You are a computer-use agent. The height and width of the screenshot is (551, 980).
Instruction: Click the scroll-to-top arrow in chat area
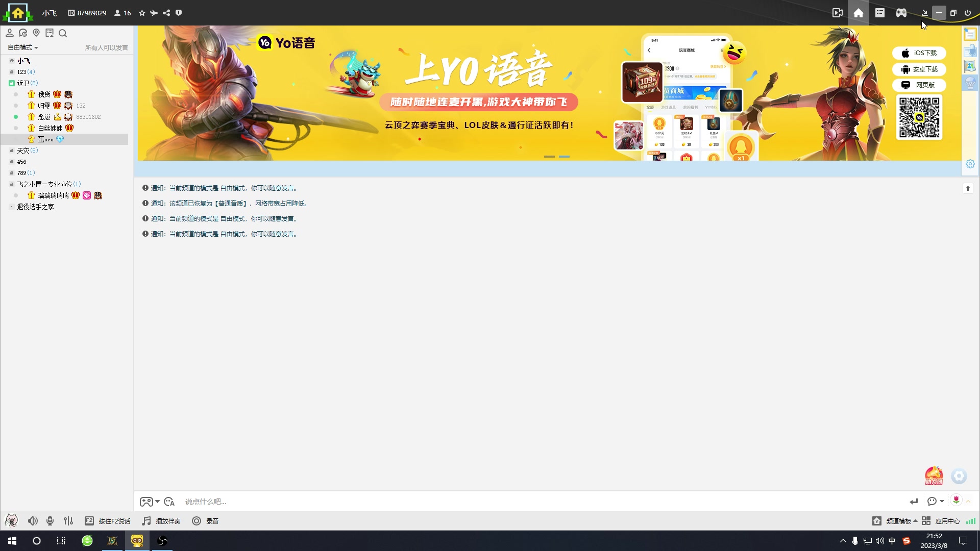pyautogui.click(x=968, y=188)
